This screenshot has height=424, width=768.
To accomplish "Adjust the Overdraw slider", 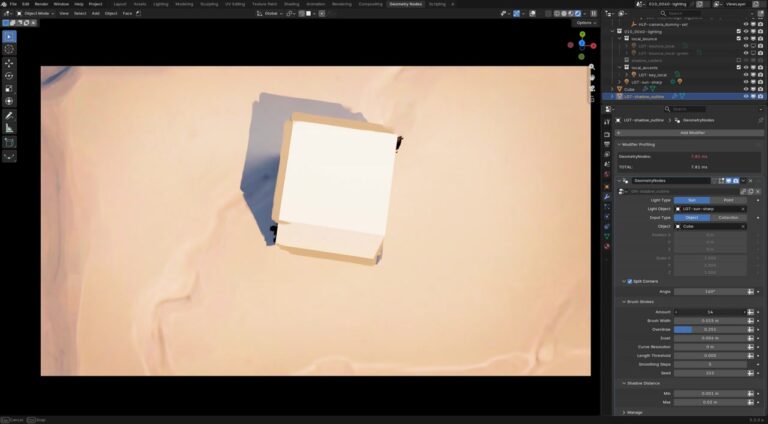I will [710, 330].
